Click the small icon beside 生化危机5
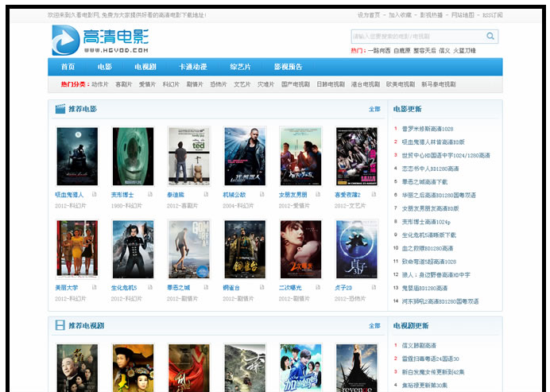 (x=150, y=287)
